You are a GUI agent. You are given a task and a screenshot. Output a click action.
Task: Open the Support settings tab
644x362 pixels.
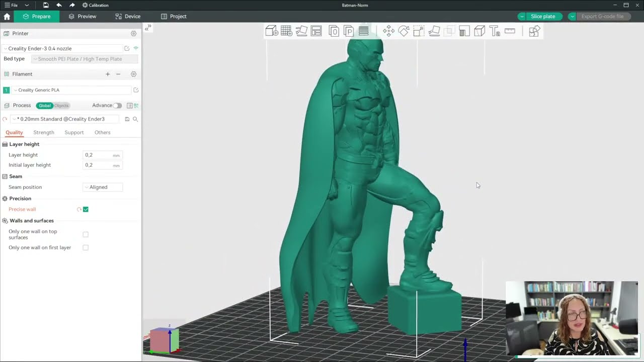74,132
